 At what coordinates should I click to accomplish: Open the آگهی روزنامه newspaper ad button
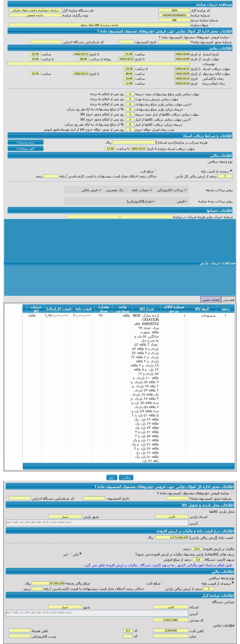26,148
